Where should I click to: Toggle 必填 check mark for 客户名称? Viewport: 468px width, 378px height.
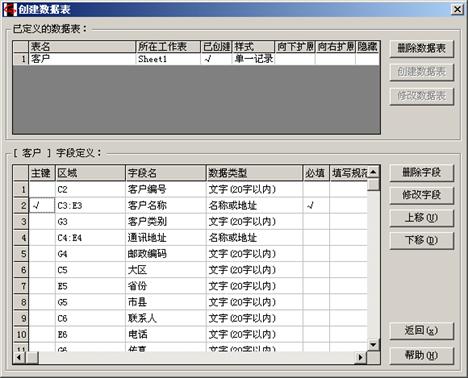tap(316, 206)
